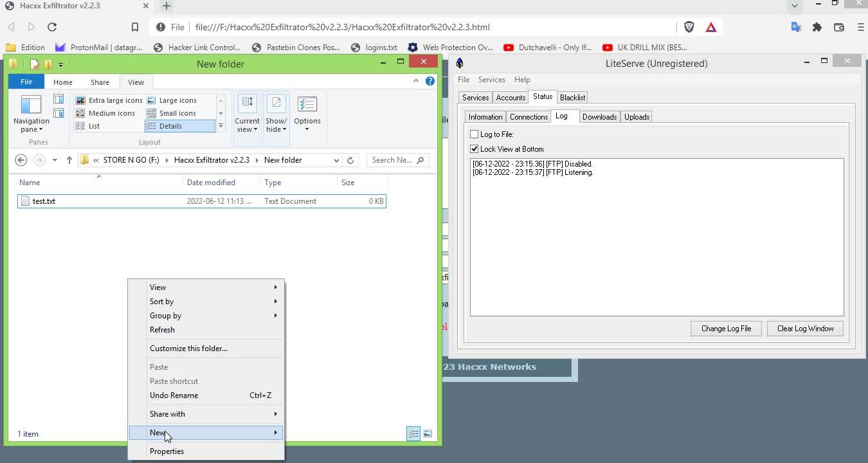Viewport: 868px width, 463px height.
Task: Expand the Sort by submenu
Action: tap(206, 302)
